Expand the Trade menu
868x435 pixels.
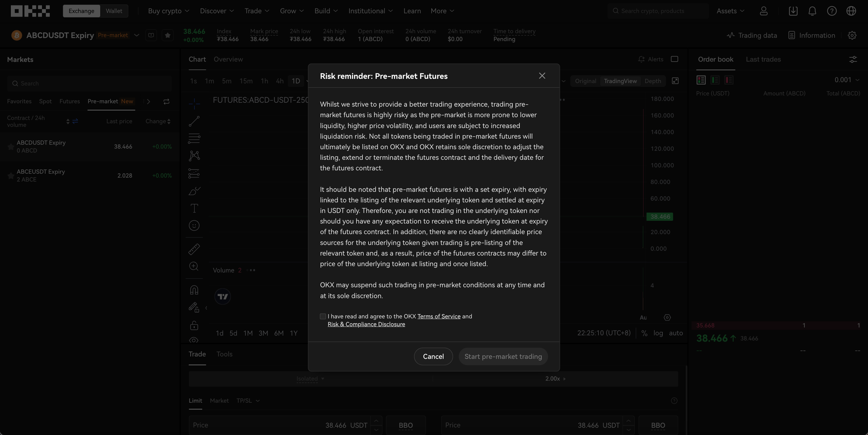pos(257,11)
